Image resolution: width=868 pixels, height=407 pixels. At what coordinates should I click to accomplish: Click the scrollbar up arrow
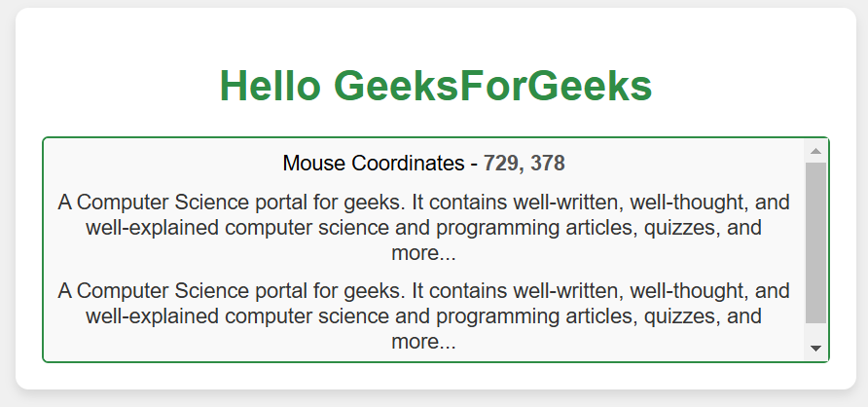pos(815,152)
